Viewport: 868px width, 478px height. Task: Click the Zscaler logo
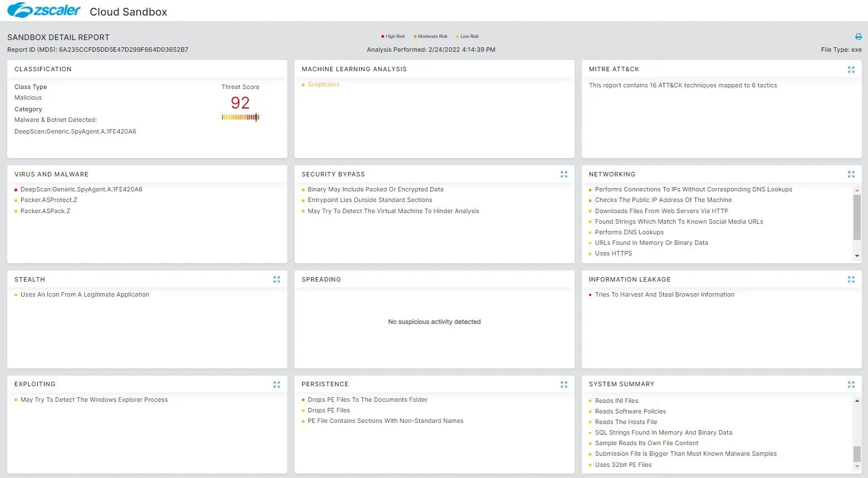(x=44, y=11)
